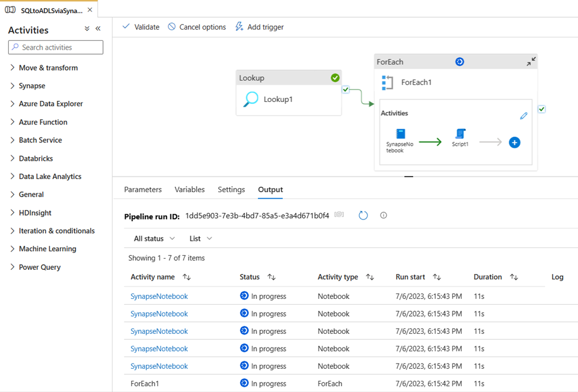The height and width of the screenshot is (392, 578).
Task: Click the Cancel options circle icon
Action: point(172,27)
